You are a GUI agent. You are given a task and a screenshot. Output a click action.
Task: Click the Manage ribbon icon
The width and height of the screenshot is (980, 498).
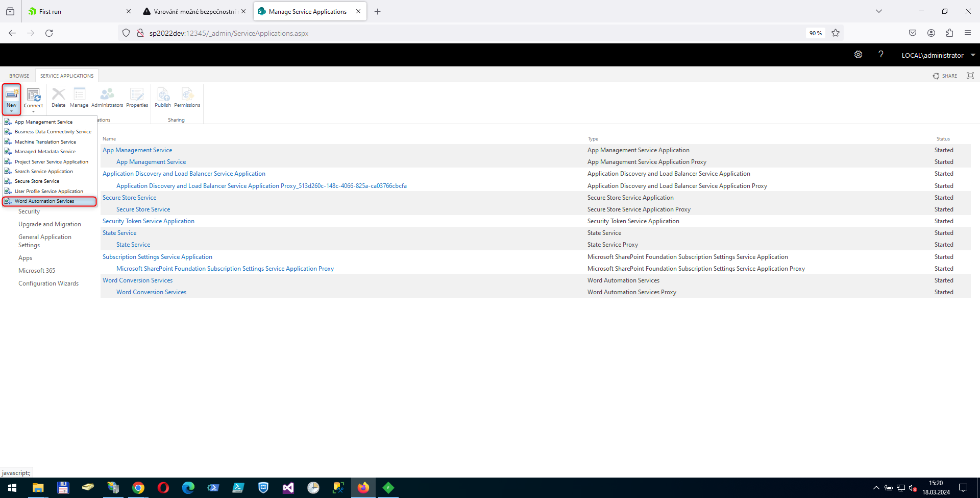(79, 98)
